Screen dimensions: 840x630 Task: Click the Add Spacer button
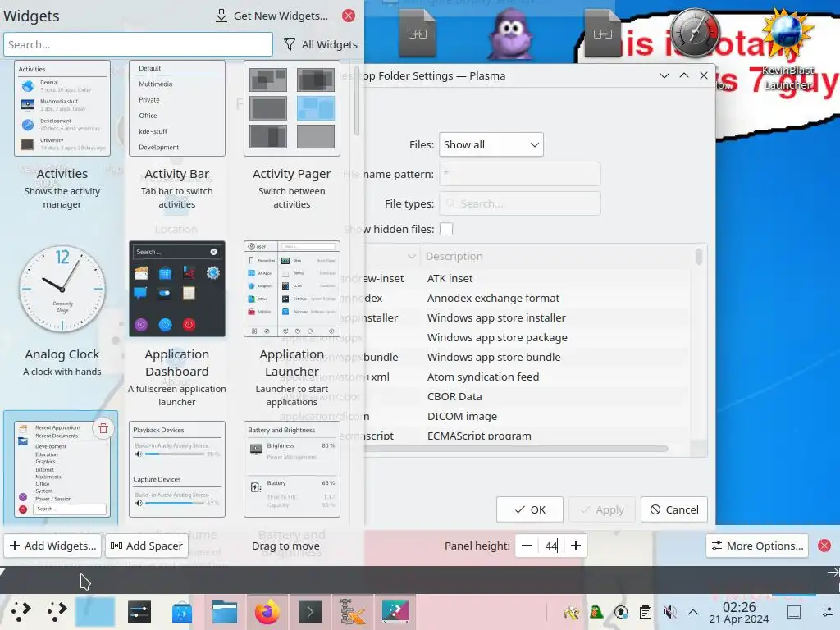point(147,546)
